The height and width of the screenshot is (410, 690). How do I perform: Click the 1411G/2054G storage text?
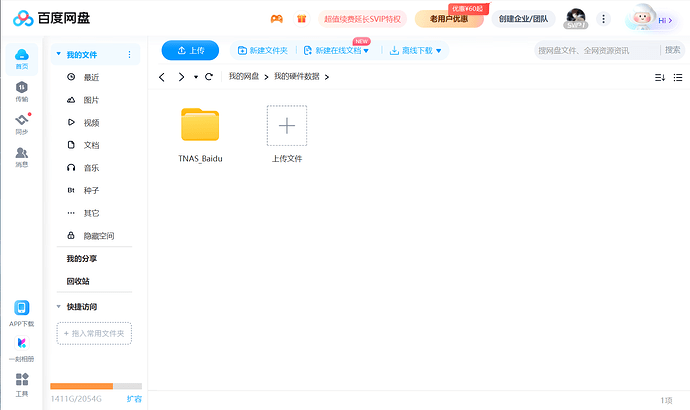76,399
